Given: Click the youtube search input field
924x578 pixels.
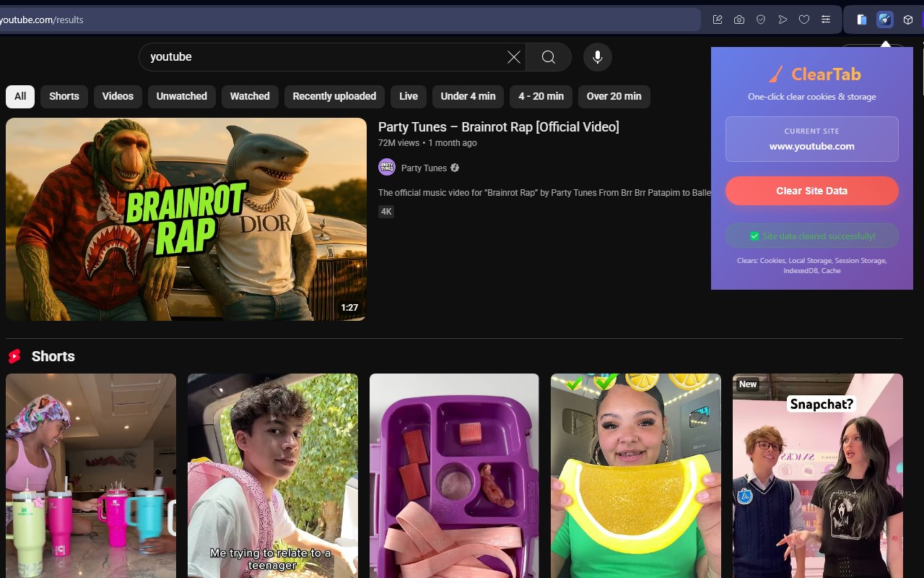Looking at the screenshot, I should pos(325,57).
